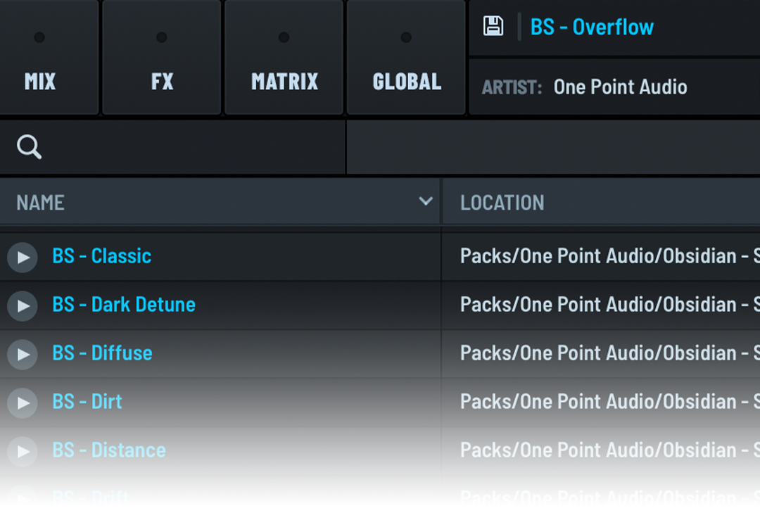Toggle sort order with NAME column chevron
760x532 pixels.
(x=425, y=202)
